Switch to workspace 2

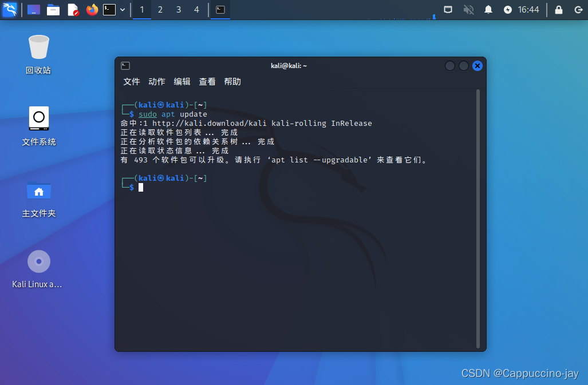click(160, 10)
